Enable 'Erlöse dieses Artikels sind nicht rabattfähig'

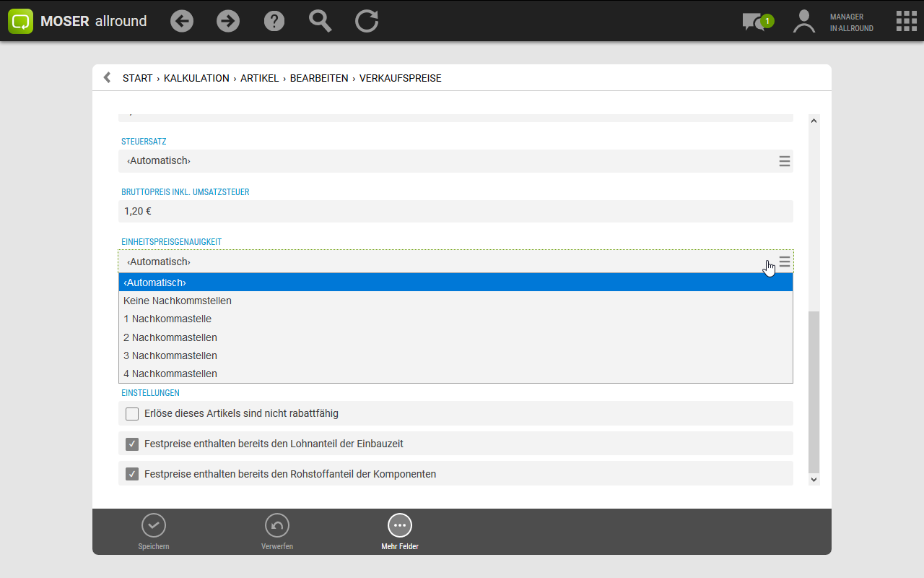click(132, 414)
